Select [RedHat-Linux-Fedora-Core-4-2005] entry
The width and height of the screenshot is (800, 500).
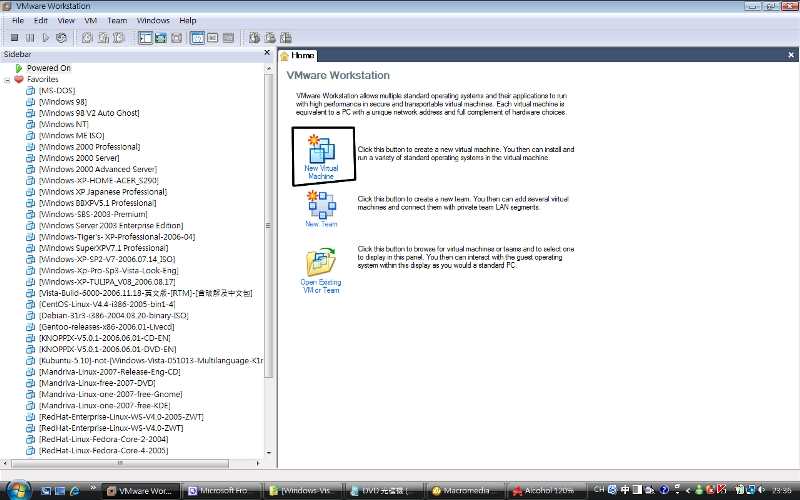(x=104, y=451)
